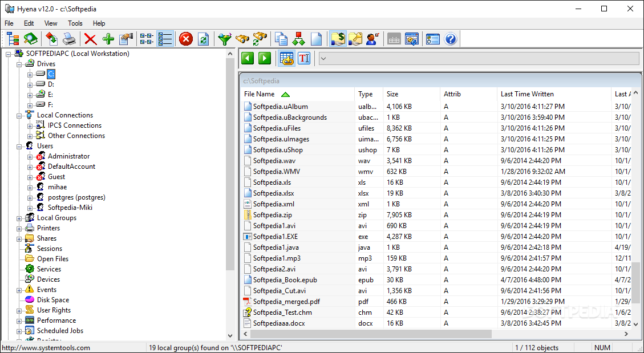Click the user with flag icon
The image size is (644, 353).
click(x=372, y=39)
